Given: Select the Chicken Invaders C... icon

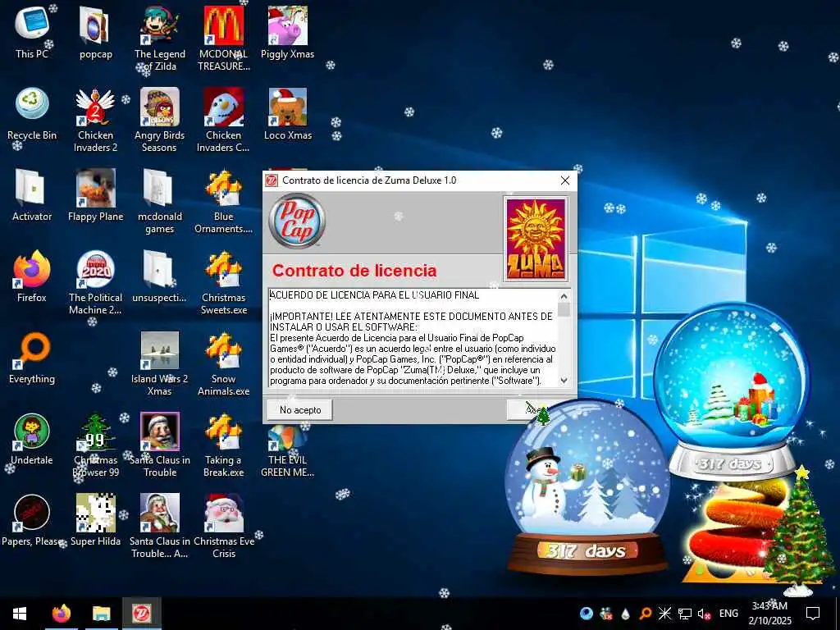Looking at the screenshot, I should 223,120.
